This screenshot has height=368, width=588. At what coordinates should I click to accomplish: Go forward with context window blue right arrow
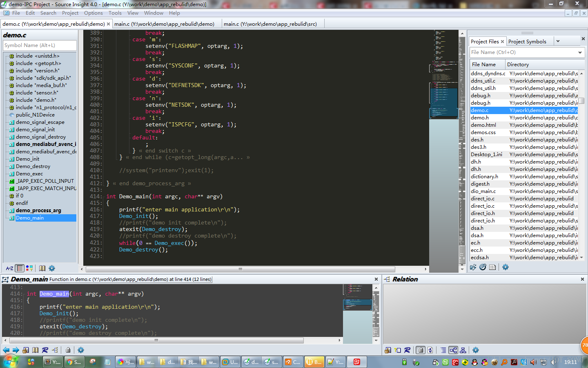[x=16, y=350]
